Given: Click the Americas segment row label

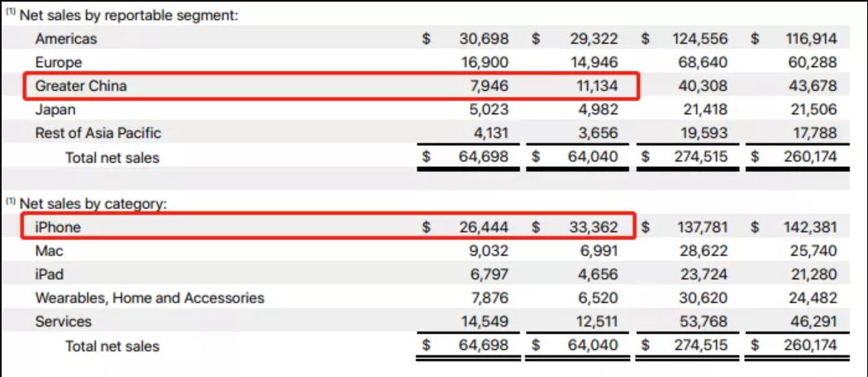Looking at the screenshot, I should point(66,39).
